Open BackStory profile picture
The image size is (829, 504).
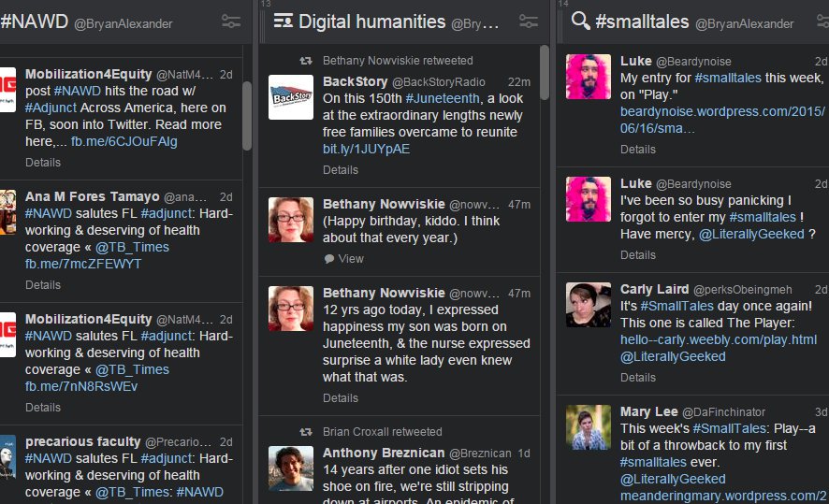[291, 97]
